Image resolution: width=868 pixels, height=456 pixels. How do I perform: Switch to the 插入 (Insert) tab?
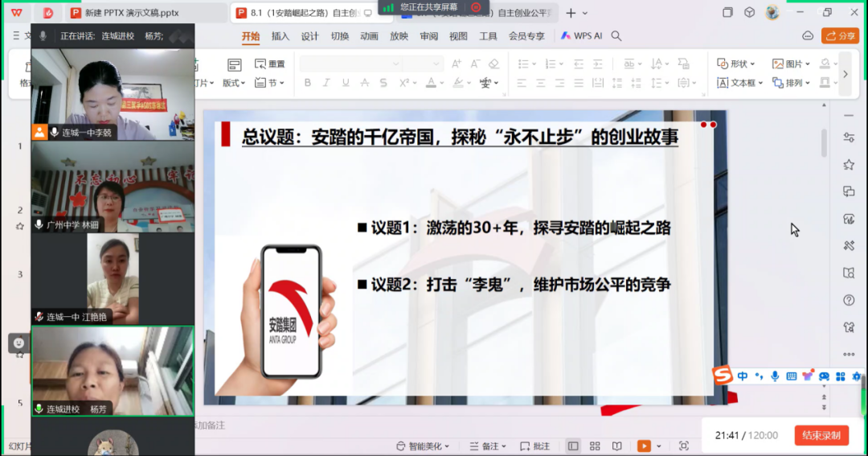tap(280, 36)
